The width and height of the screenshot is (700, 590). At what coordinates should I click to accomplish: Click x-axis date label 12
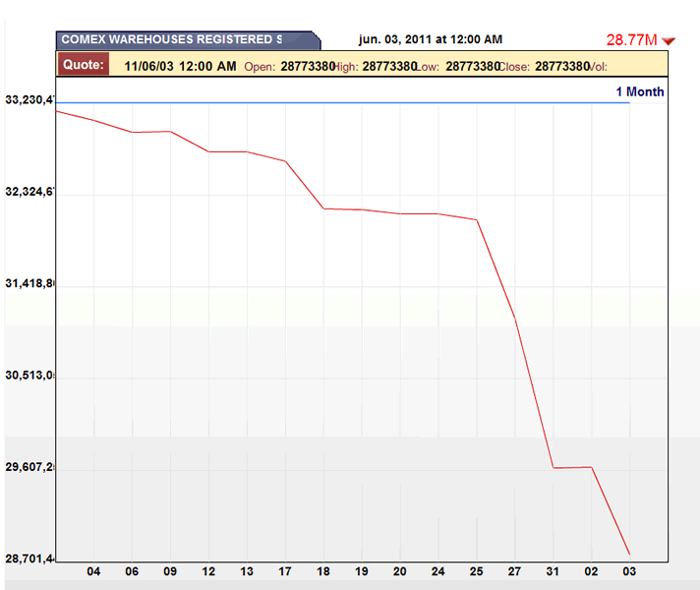point(209,571)
